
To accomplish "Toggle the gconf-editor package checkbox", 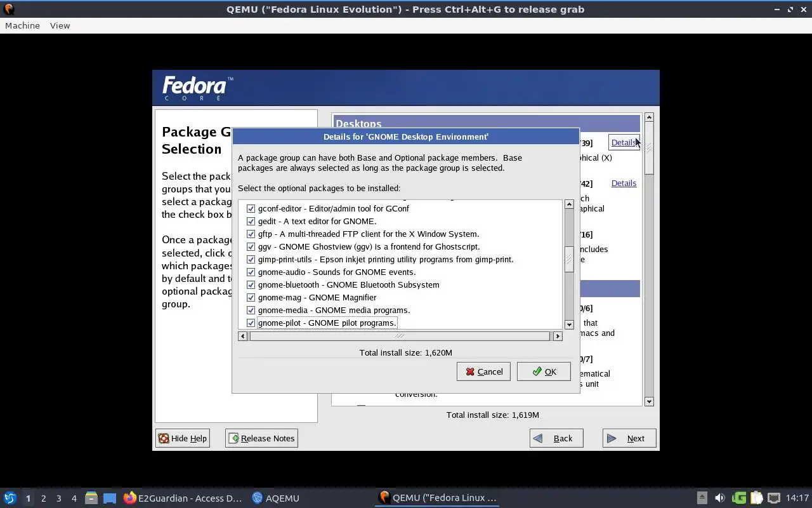I will (251, 208).
